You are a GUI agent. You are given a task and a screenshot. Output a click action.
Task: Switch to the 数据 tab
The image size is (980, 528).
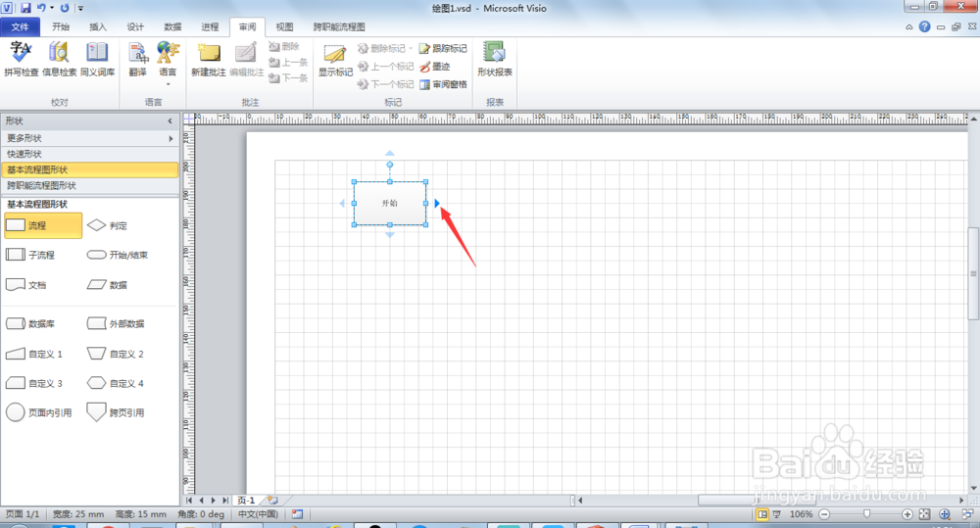point(172,26)
